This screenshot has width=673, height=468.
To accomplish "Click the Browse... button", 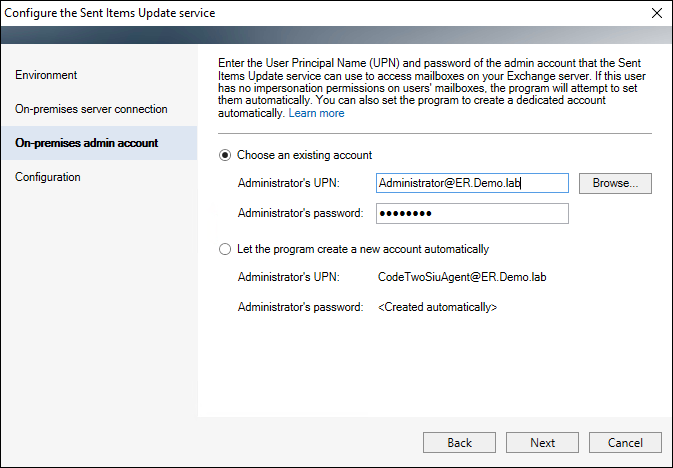I will pos(615,183).
